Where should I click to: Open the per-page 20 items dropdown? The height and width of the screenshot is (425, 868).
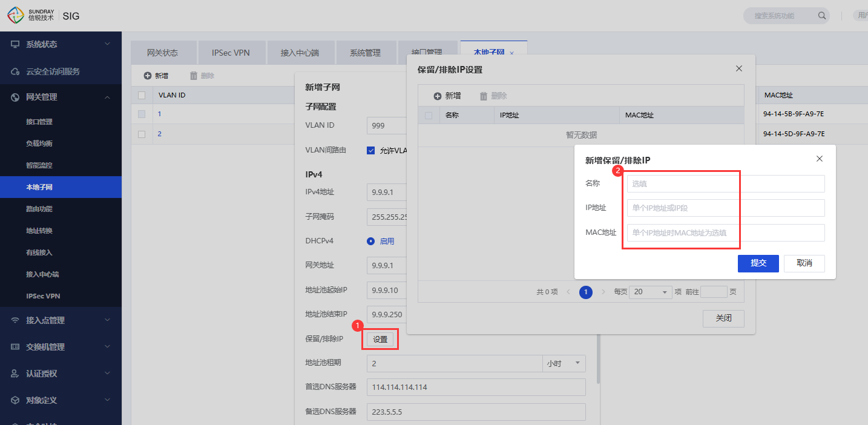pyautogui.click(x=651, y=292)
